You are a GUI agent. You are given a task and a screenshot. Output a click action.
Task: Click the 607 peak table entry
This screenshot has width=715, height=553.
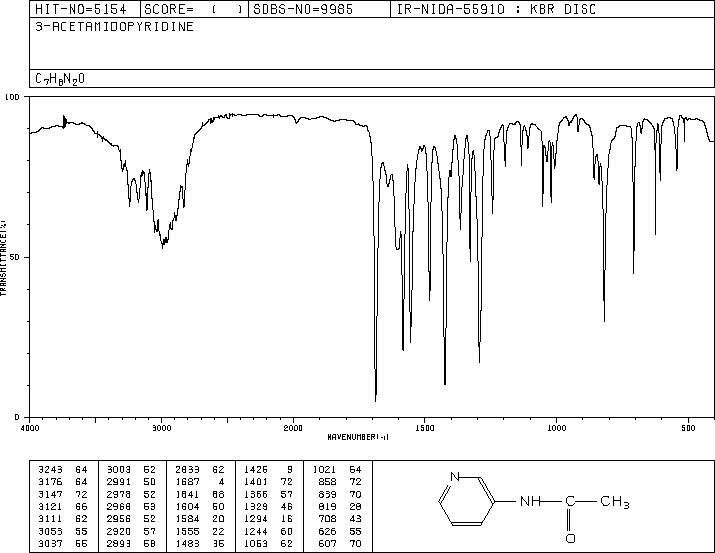pos(340,543)
